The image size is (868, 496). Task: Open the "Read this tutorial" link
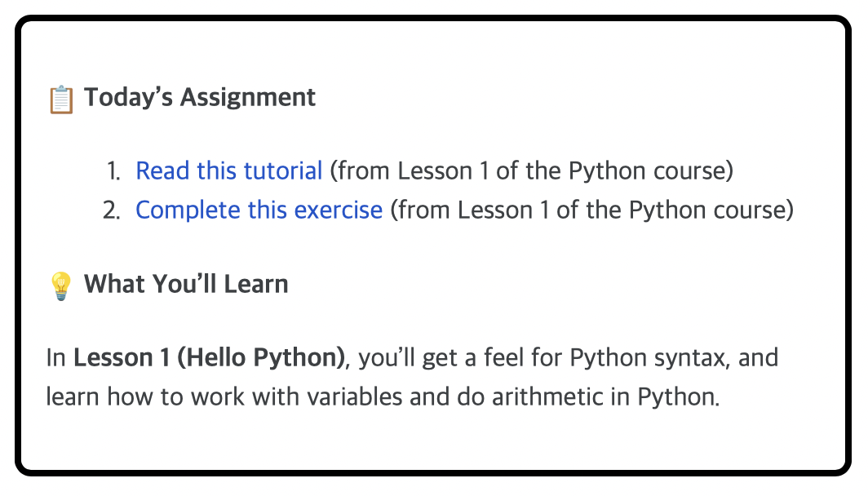(228, 171)
